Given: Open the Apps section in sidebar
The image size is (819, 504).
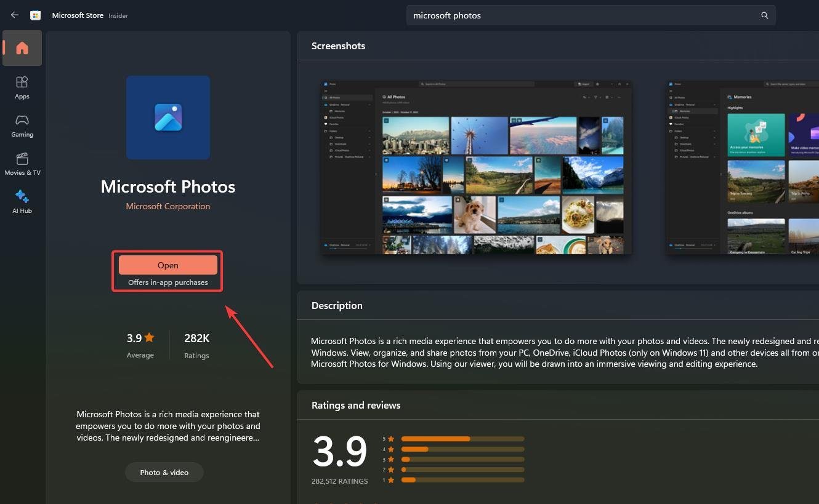Looking at the screenshot, I should coord(22,87).
